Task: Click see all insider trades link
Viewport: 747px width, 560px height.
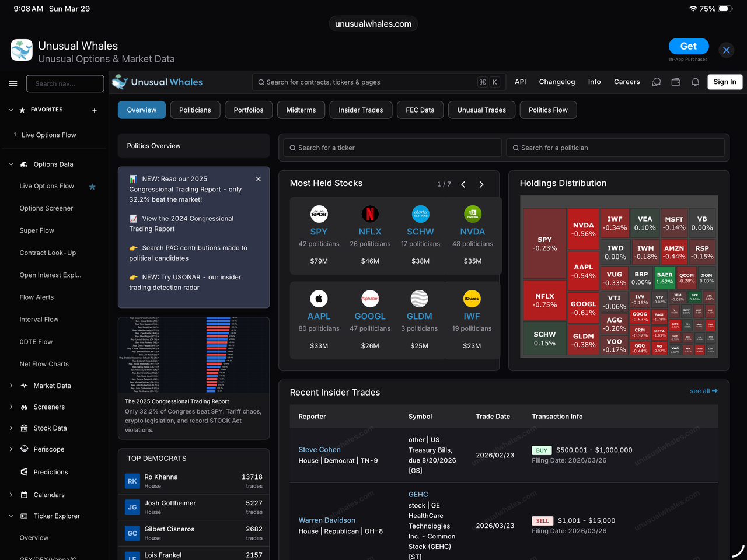Action: click(704, 391)
